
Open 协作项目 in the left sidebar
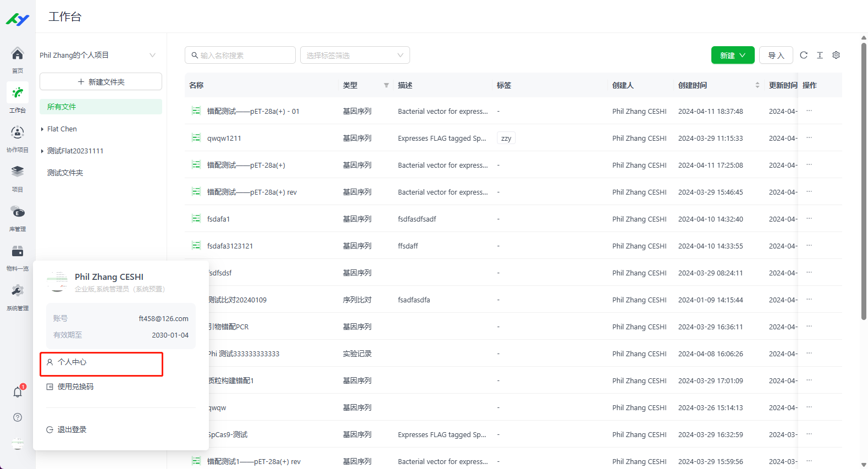(x=18, y=133)
